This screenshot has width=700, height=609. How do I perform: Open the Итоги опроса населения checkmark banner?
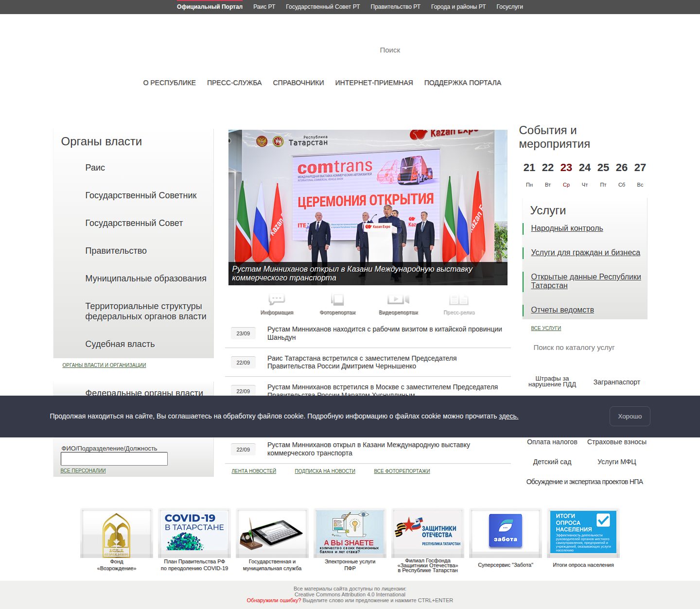click(583, 532)
